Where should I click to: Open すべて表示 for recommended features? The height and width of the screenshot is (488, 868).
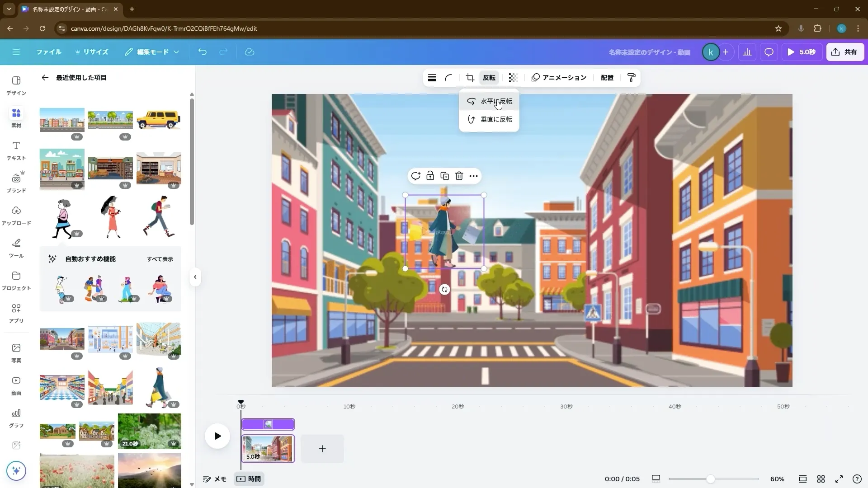pyautogui.click(x=160, y=259)
